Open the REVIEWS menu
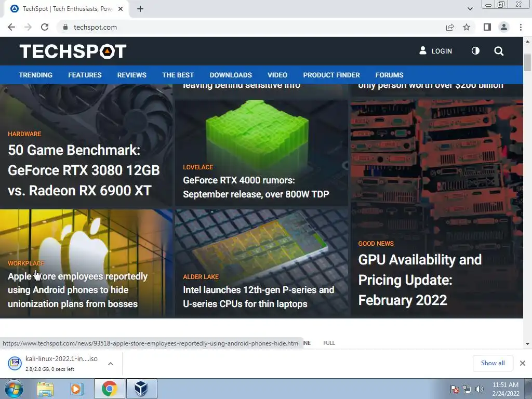Screen dimensions: 532x399 131,75
